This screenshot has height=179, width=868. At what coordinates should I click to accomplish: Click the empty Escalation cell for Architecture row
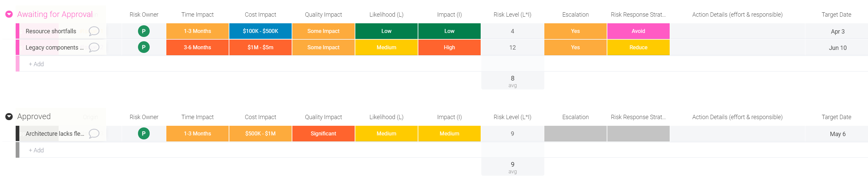pyautogui.click(x=575, y=133)
